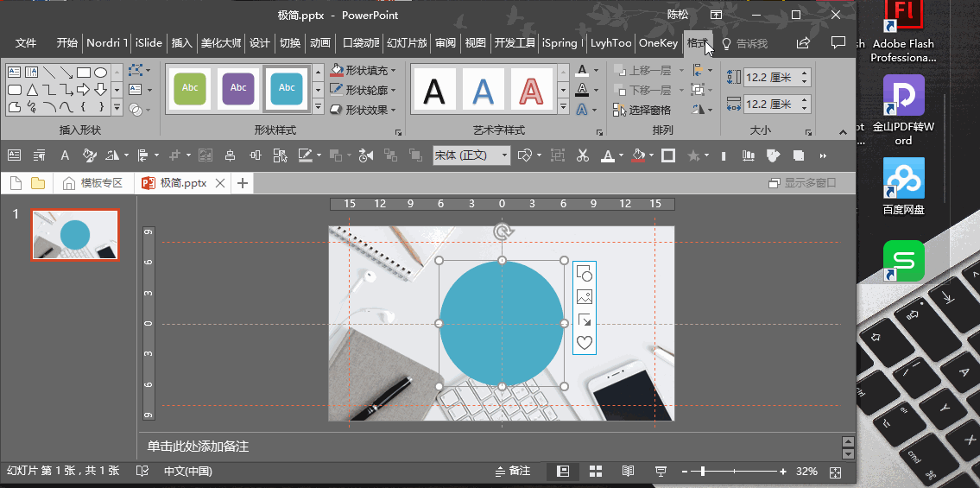Increase the shape width with the stepper up arrow
This screenshot has height=488, width=980.
(x=805, y=100)
